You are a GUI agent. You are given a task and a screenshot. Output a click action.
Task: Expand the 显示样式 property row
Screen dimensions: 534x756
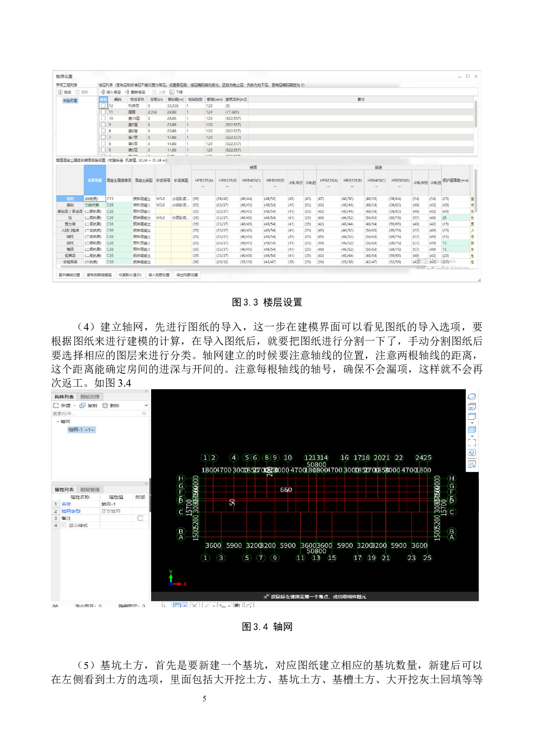tap(64, 525)
